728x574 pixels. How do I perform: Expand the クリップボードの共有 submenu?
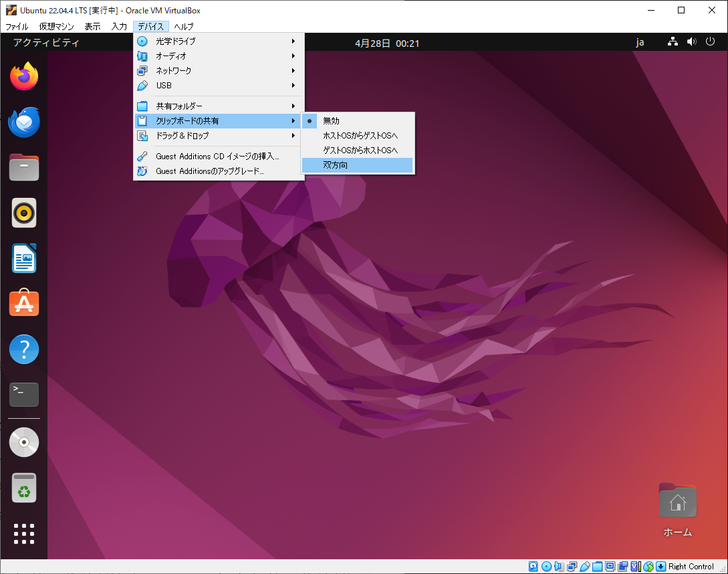(218, 121)
